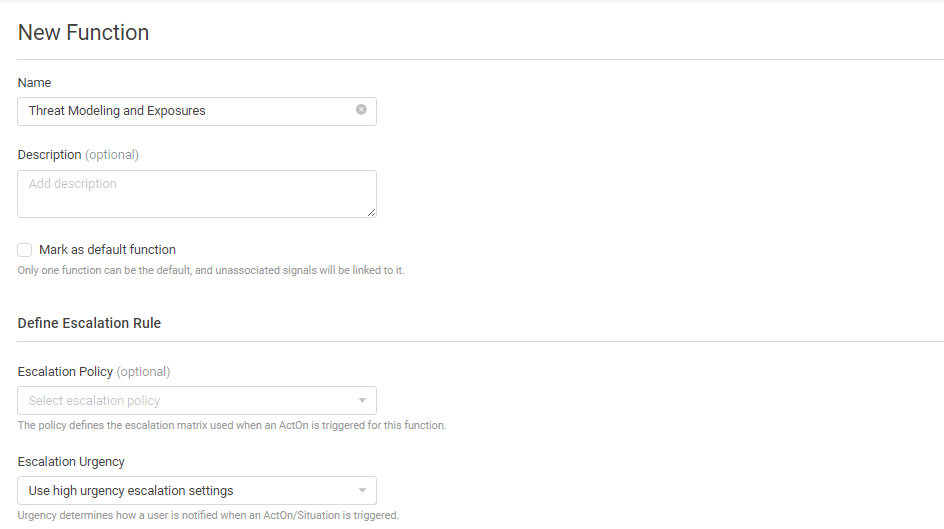This screenshot has width=944, height=529.
Task: Click the 'Urgency determines how a user is notified' text
Action: coord(208,515)
